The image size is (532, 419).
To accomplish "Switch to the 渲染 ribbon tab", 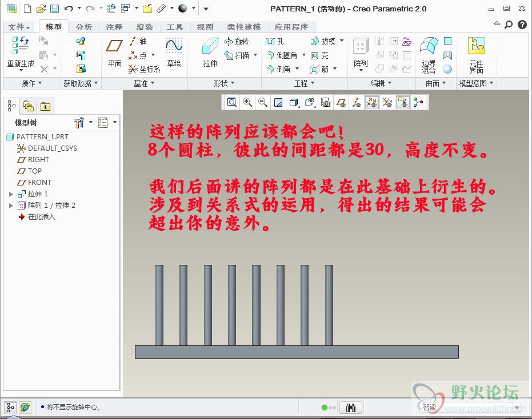I will click(x=145, y=27).
